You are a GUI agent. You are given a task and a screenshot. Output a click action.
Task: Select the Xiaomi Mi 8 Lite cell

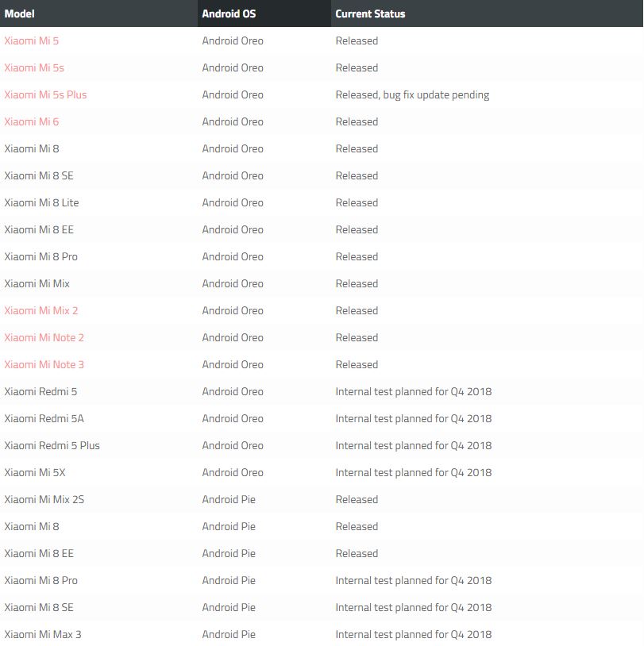tap(41, 202)
